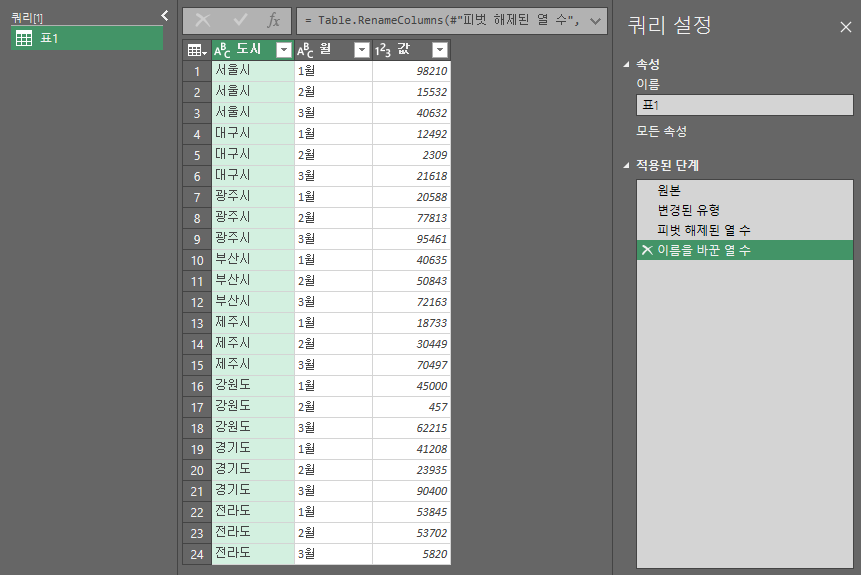The image size is (861, 575).
Task: Select the 월 column header
Action: (x=333, y=50)
